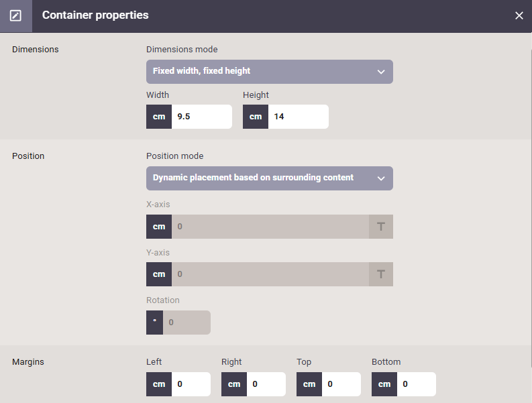Click the Top margin value field

[x=341, y=384]
